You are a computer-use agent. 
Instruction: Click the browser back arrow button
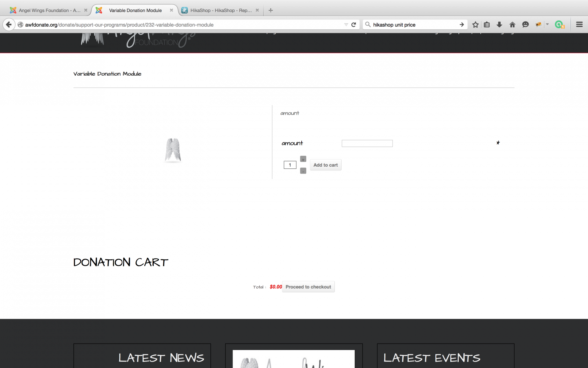point(9,25)
